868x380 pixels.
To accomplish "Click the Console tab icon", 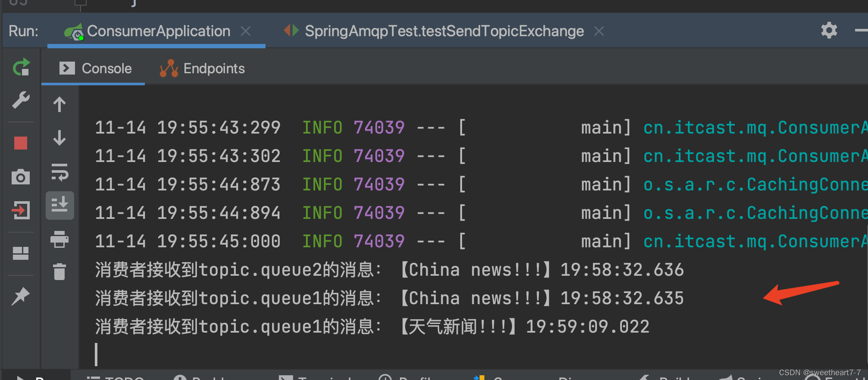I will (x=67, y=68).
